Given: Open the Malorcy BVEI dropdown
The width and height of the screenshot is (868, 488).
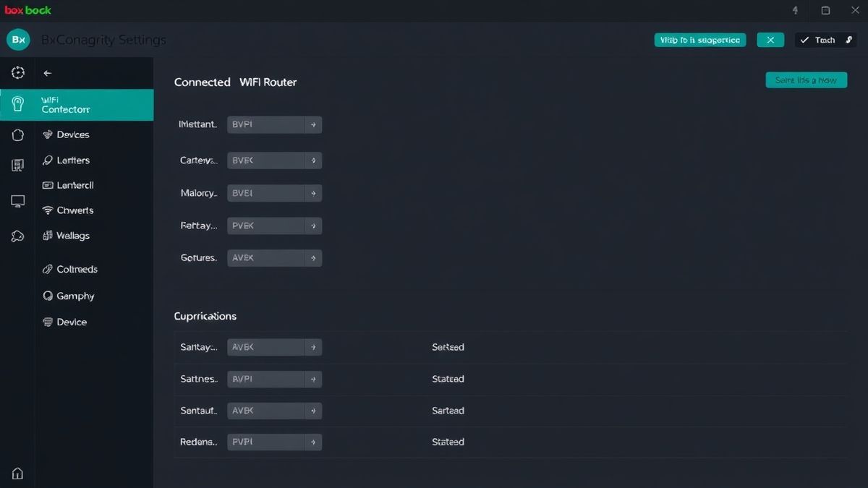Looking at the screenshot, I should click(275, 193).
